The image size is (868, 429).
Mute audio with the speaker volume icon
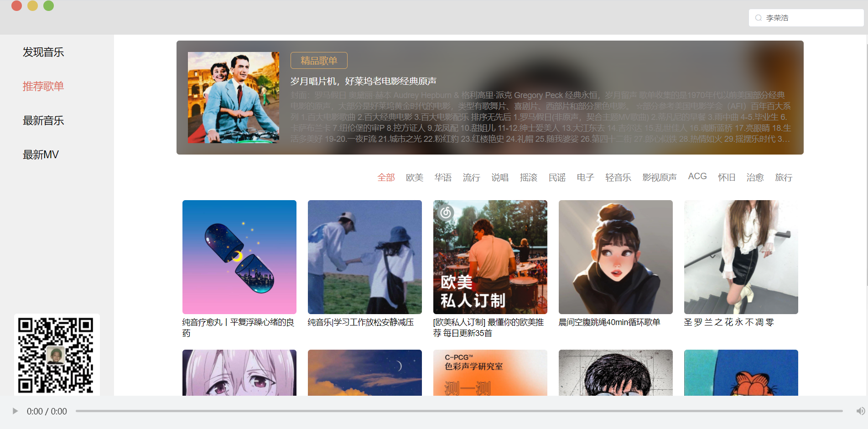tap(860, 411)
